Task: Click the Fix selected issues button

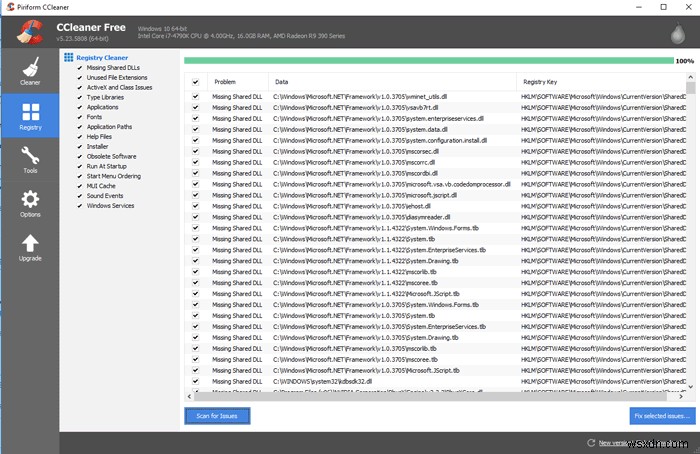Action: (x=661, y=415)
